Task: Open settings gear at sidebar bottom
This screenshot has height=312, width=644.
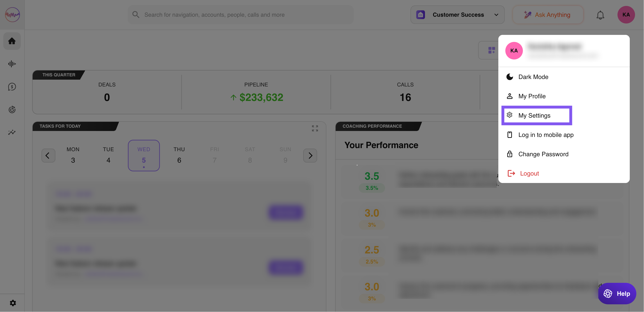Action: (x=13, y=303)
